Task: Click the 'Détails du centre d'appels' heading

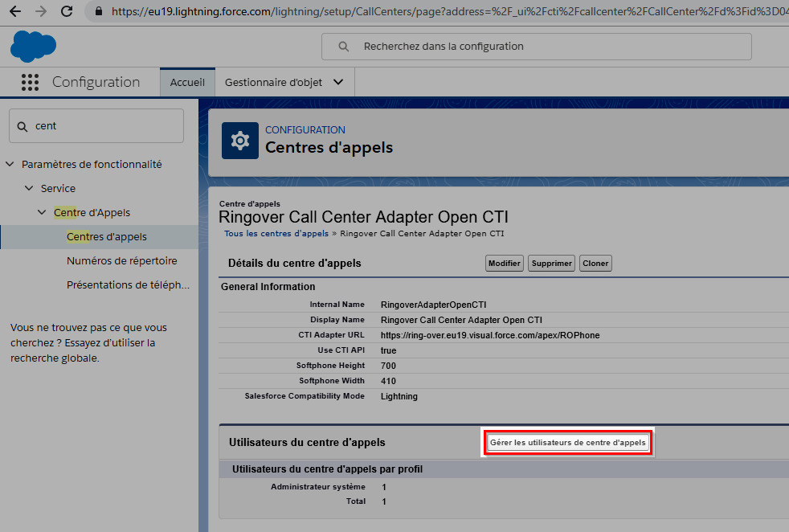Action: 294,264
